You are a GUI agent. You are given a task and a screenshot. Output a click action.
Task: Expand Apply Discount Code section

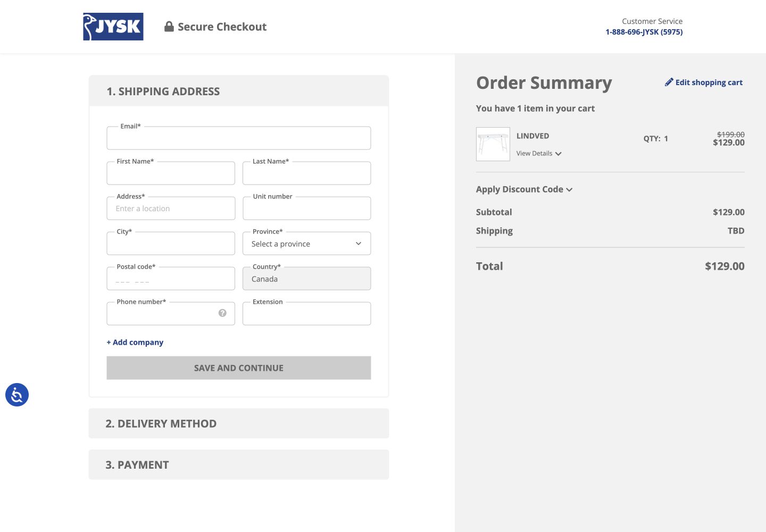point(524,189)
